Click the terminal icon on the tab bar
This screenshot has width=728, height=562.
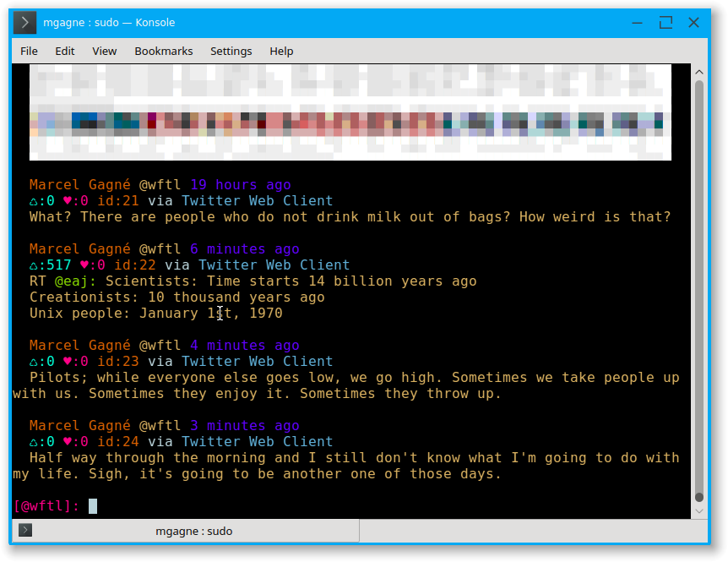25,530
